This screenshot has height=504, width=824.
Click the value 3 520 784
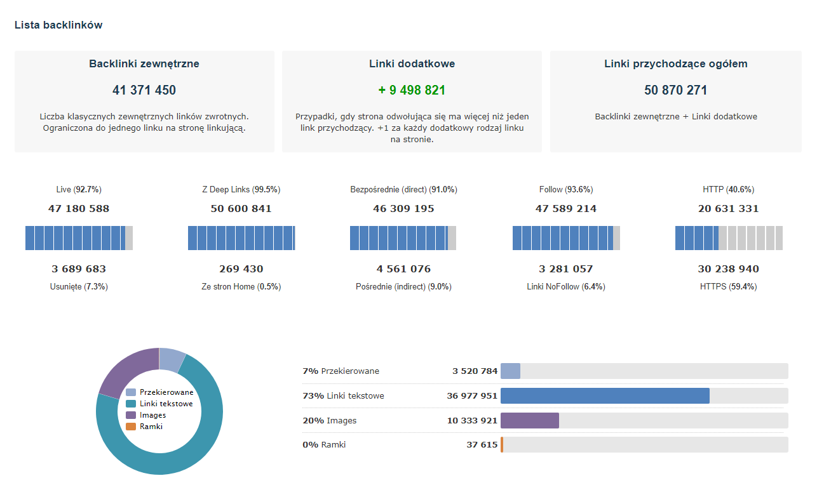click(475, 371)
